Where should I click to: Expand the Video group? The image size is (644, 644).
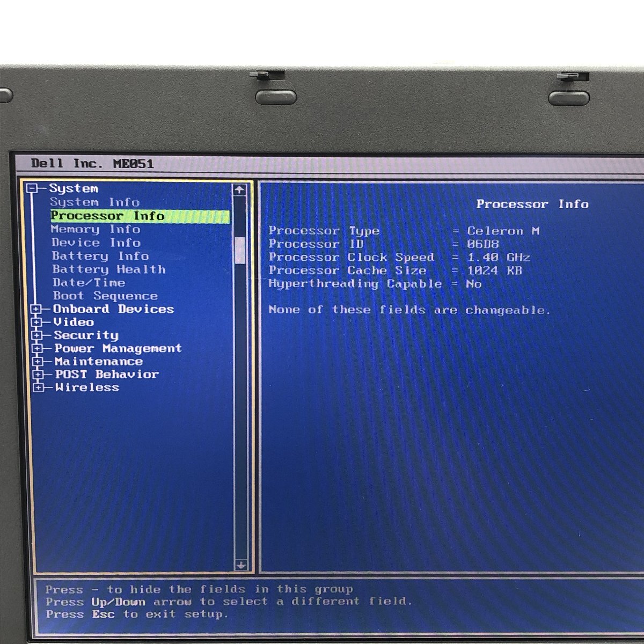pyautogui.click(x=36, y=322)
